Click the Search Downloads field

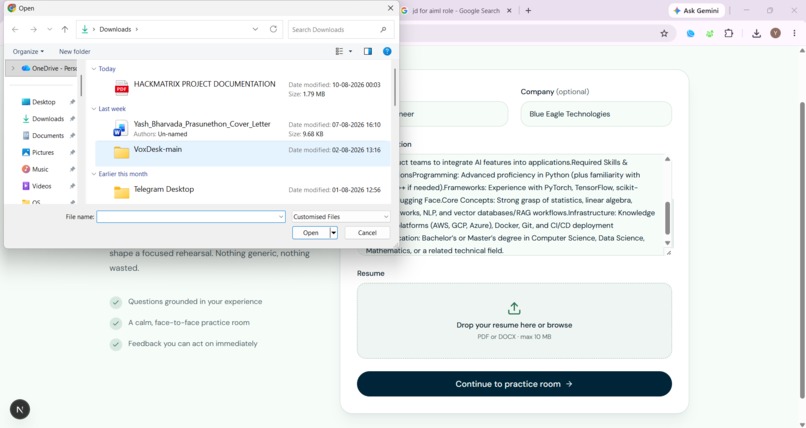[341, 29]
